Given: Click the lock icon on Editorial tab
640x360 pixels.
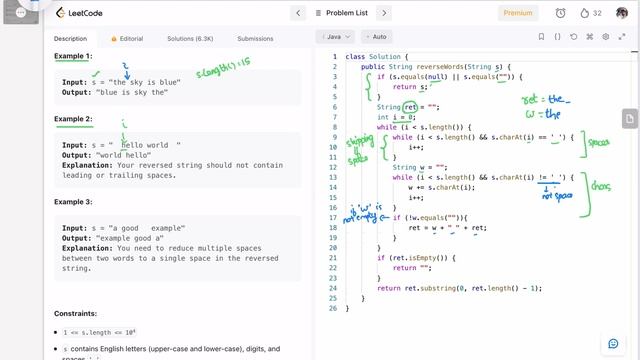Looking at the screenshot, I should click(114, 39).
